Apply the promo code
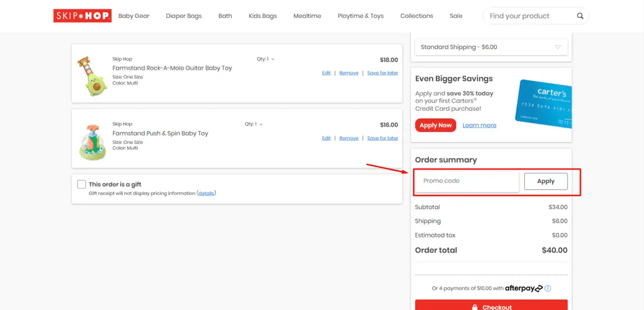Screen dimensions: 644x310 546,181
